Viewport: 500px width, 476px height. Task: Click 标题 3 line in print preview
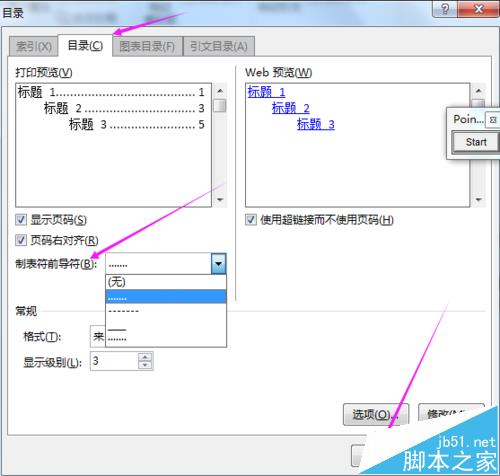(x=137, y=124)
